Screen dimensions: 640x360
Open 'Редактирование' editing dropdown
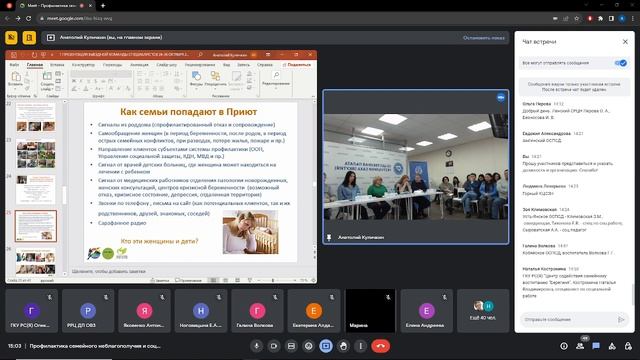click(276, 79)
